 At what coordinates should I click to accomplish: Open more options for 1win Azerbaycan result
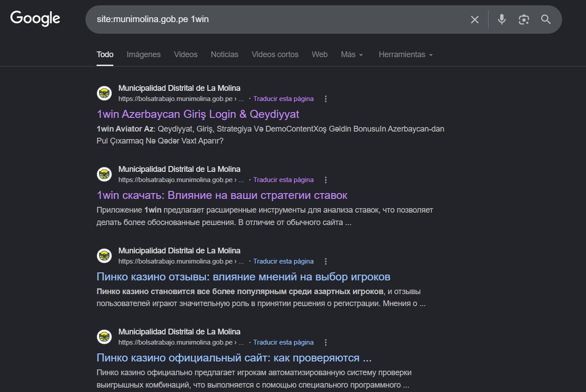(326, 99)
